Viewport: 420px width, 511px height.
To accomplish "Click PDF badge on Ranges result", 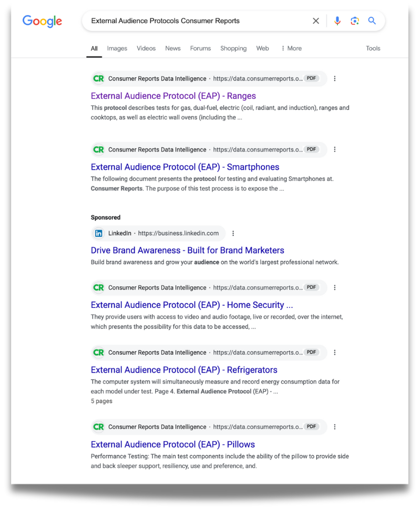I will coord(311,78).
